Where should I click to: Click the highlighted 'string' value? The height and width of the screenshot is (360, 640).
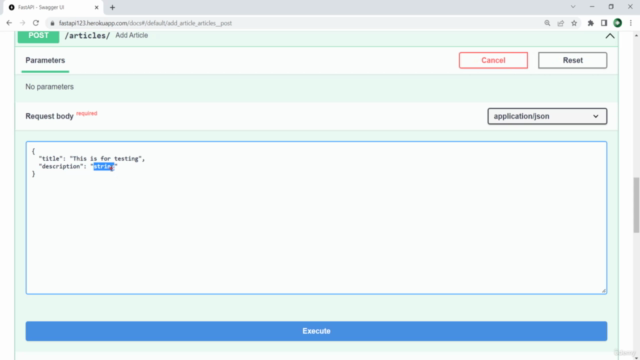point(104,166)
